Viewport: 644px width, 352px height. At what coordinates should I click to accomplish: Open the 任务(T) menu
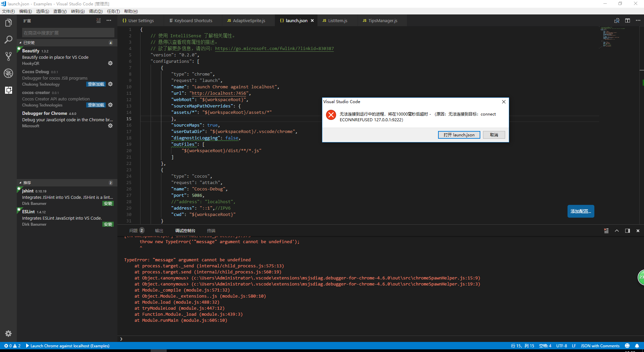pyautogui.click(x=113, y=11)
